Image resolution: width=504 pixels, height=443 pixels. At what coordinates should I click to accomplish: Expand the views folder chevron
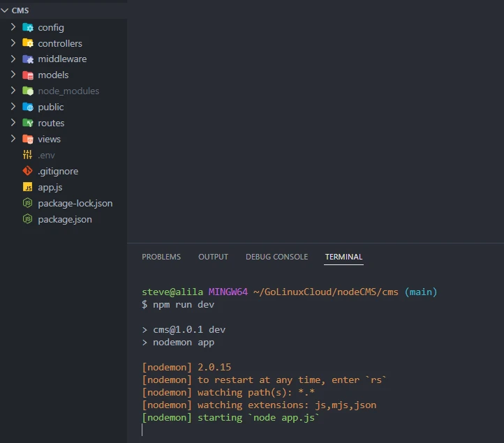pos(13,140)
